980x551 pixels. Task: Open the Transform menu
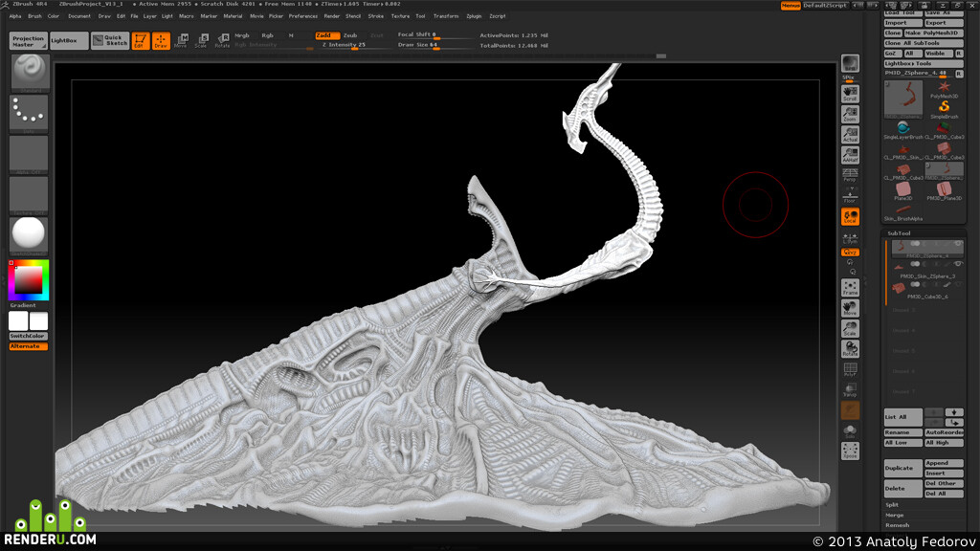tap(446, 16)
